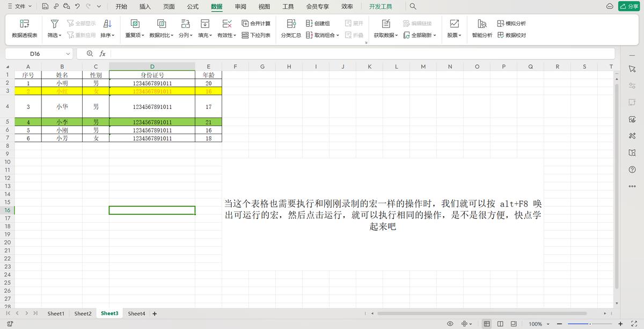Toggle eye protection mode in status bar
644x329 pixels.
pyautogui.click(x=450, y=324)
